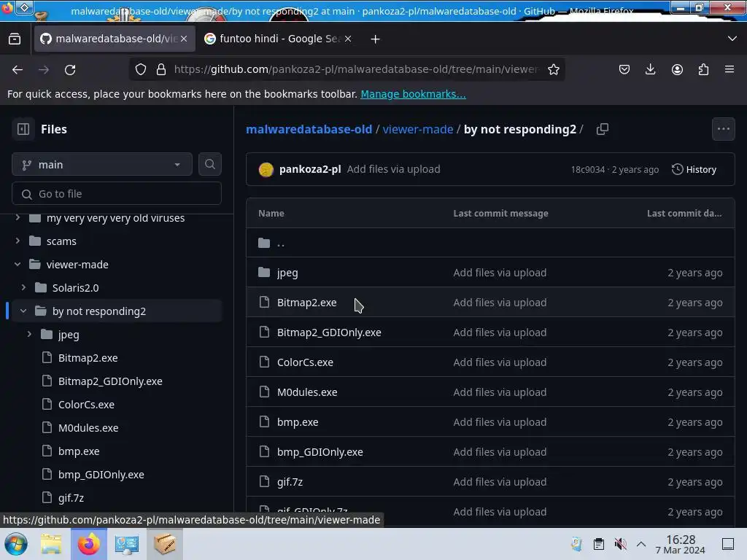747x560 pixels.
Task: Collapse the viewer-made folder chevron
Action: [x=18, y=264]
